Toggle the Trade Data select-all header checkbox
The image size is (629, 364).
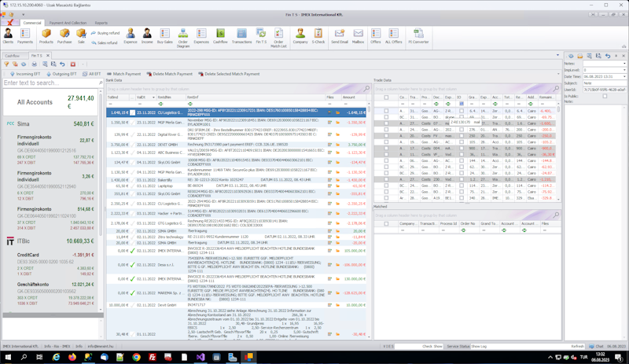386,97
